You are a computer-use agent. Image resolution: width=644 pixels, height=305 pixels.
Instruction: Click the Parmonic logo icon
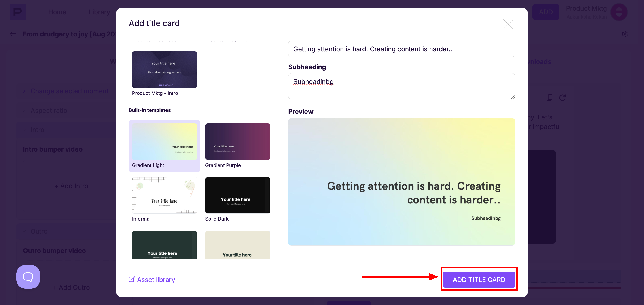click(x=17, y=12)
